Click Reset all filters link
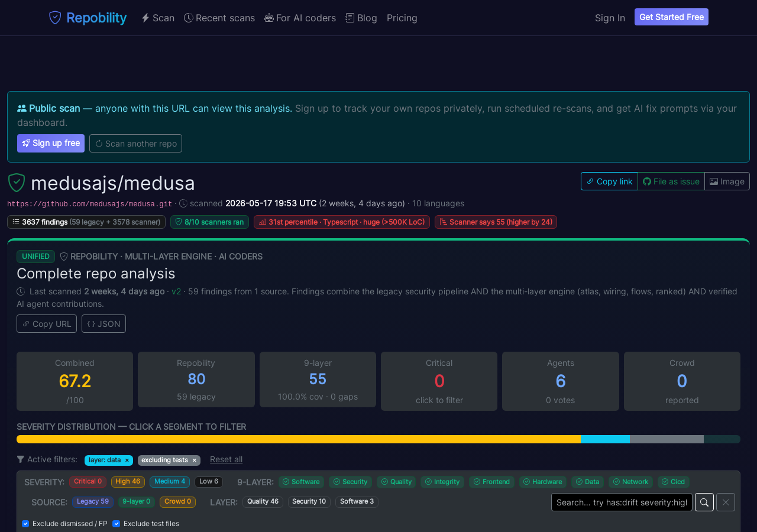Screen dimensions: 757x532 click(x=226, y=459)
